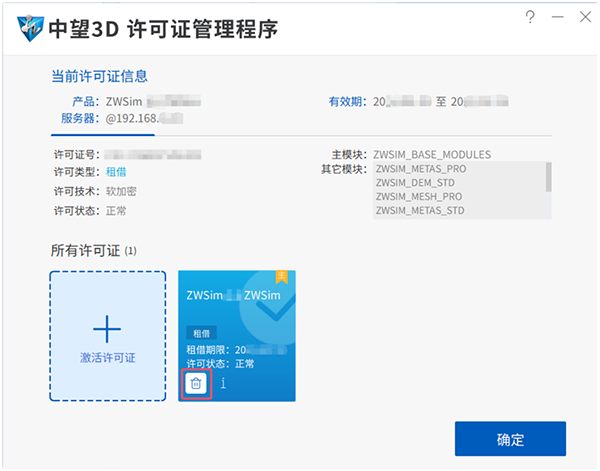Image resolution: width=600 pixels, height=471 pixels.
Task: Open license info via the i icon
Action: point(223,383)
